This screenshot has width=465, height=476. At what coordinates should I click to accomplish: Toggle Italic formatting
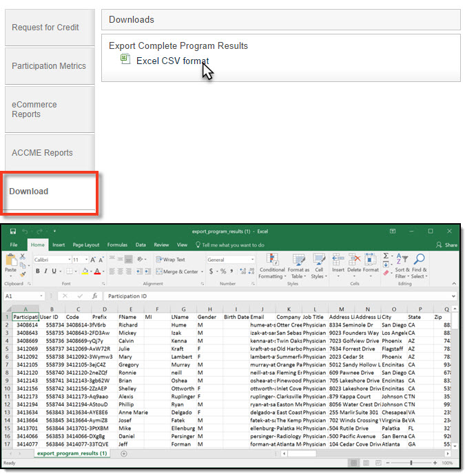click(x=46, y=271)
